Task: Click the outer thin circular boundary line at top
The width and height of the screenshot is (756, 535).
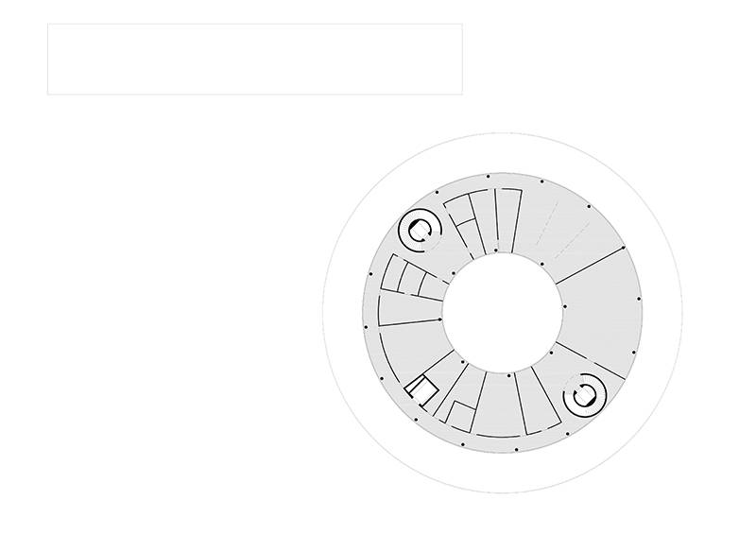Action: [x=502, y=132]
